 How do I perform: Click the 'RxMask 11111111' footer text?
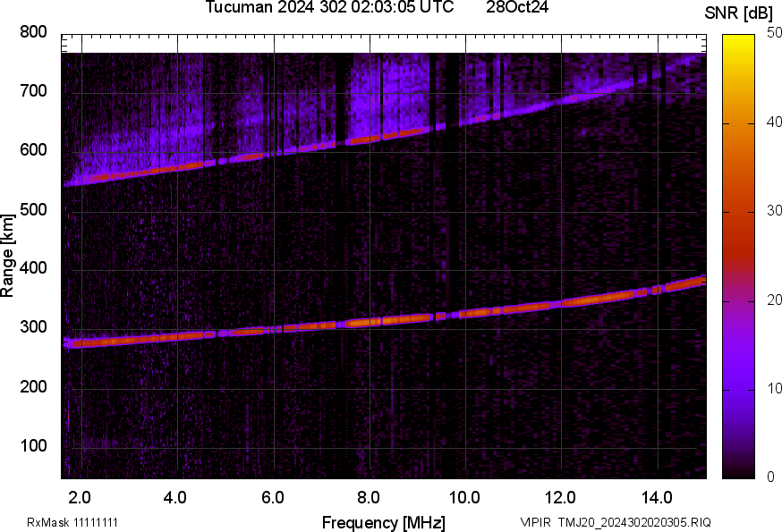tap(72, 523)
